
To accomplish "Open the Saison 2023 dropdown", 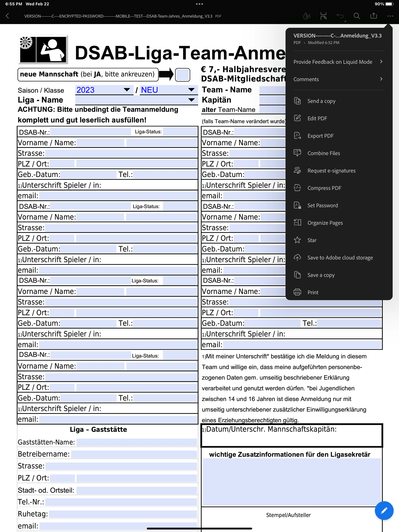I will click(x=104, y=90).
